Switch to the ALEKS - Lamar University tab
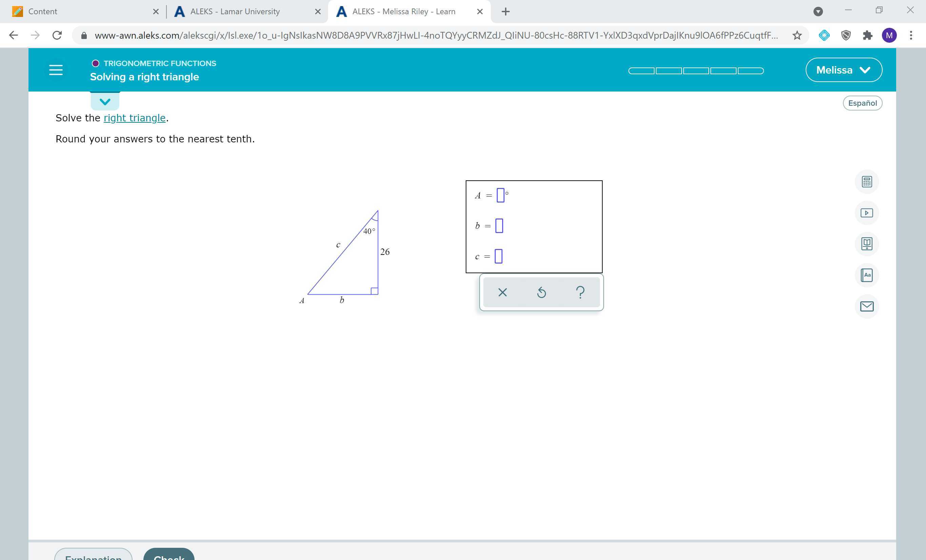Screen dimensions: 926x560 (235, 11)
